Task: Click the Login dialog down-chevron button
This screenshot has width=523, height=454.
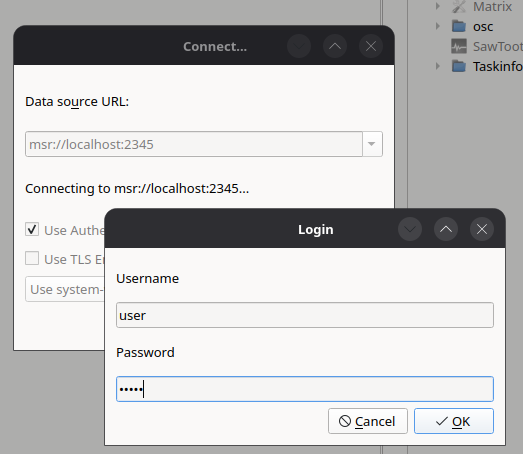Action: tap(410, 229)
